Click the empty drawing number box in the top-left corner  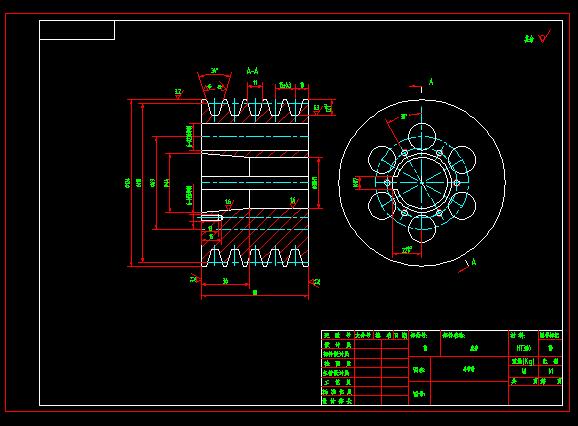[77, 30]
